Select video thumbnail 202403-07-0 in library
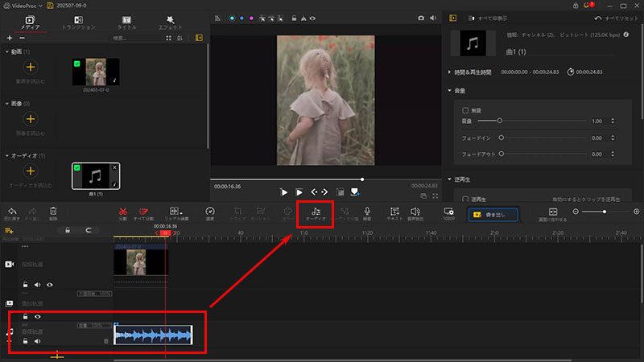The height and width of the screenshot is (362, 644). click(96, 72)
